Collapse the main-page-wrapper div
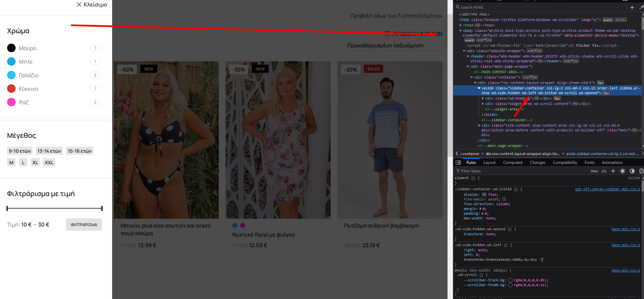Screen dimensions: 644x299 pos(468,66)
